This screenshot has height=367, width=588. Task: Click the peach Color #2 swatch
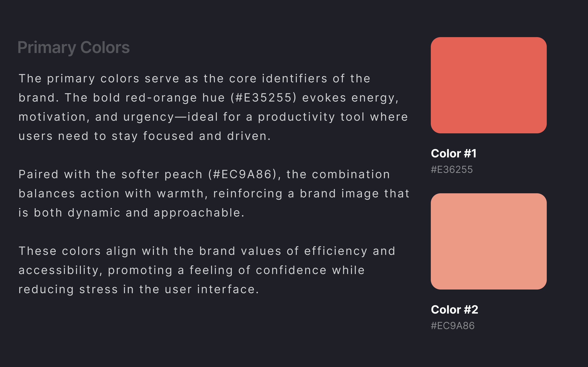[488, 241]
